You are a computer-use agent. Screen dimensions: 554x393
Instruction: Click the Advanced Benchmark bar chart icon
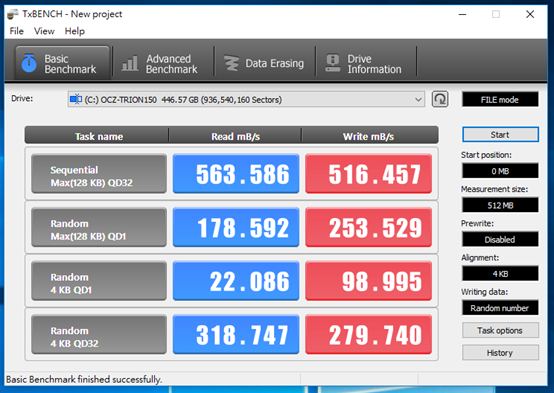[x=130, y=64]
